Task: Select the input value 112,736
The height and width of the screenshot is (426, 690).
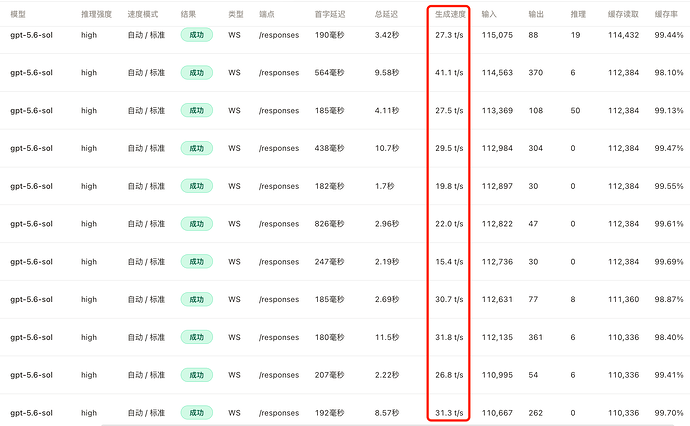Action: click(497, 261)
